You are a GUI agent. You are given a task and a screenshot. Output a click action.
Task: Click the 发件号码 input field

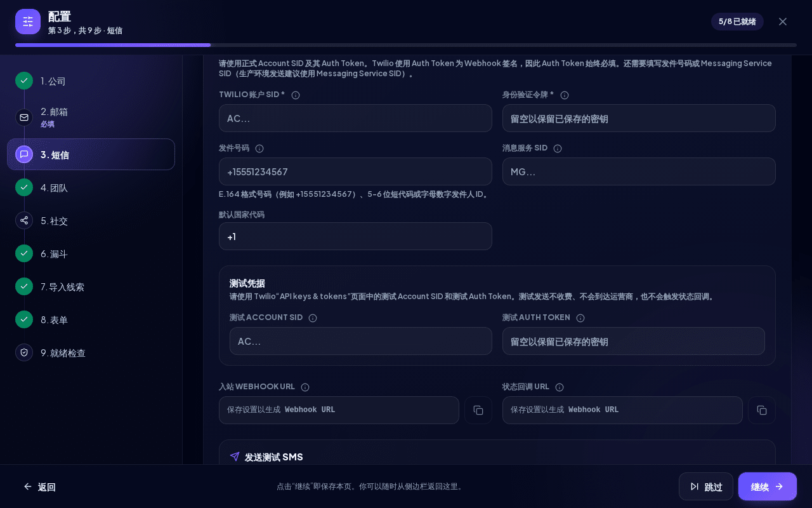[355, 171]
